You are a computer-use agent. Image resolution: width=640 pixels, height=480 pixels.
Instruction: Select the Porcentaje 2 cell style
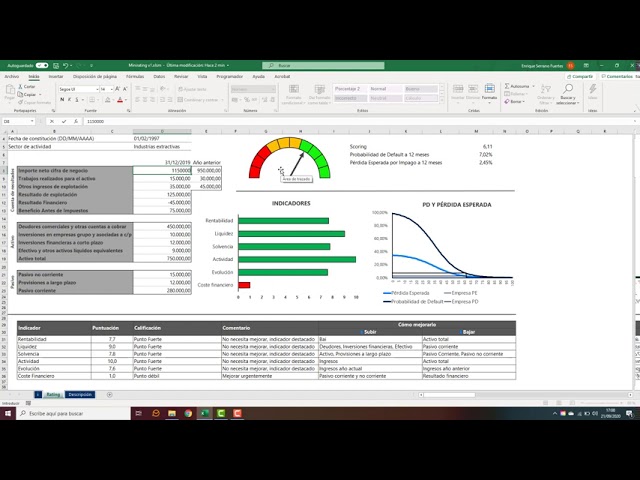tap(350, 89)
